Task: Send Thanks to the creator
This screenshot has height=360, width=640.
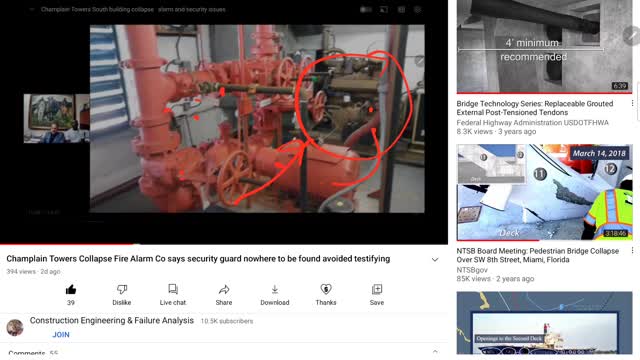Action: click(326, 289)
